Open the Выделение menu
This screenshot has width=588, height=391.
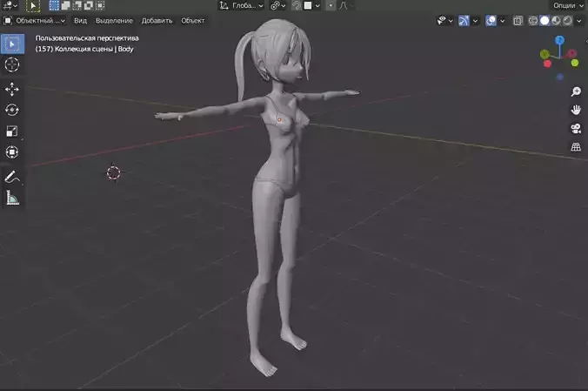tap(114, 21)
